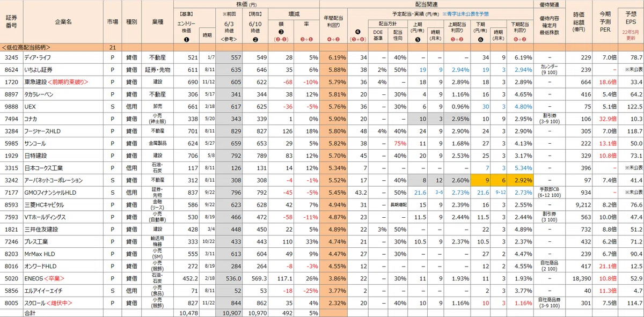Select the コナカ company cell
The image size is (644, 317).
[x=63, y=119]
